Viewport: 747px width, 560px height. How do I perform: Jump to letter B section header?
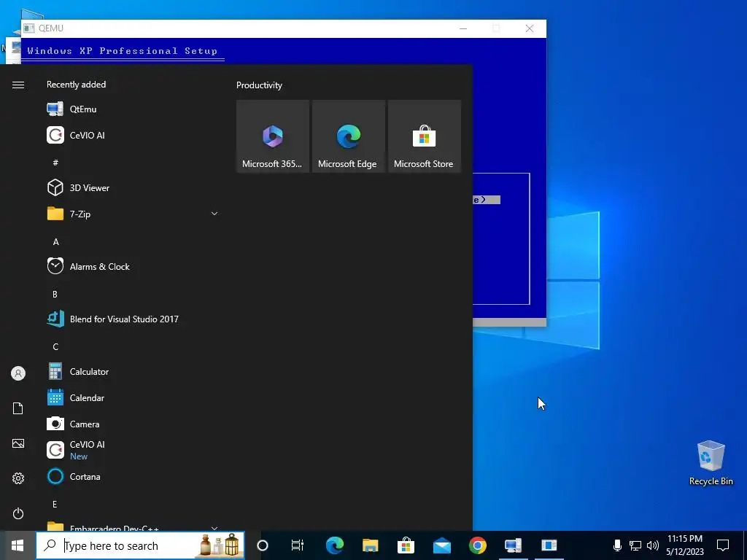(x=55, y=295)
